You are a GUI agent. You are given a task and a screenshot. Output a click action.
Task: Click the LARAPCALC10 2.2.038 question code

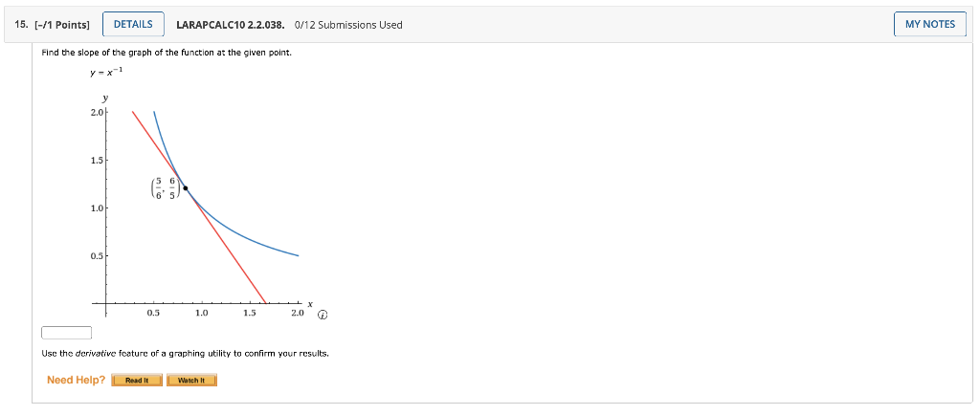tap(231, 25)
